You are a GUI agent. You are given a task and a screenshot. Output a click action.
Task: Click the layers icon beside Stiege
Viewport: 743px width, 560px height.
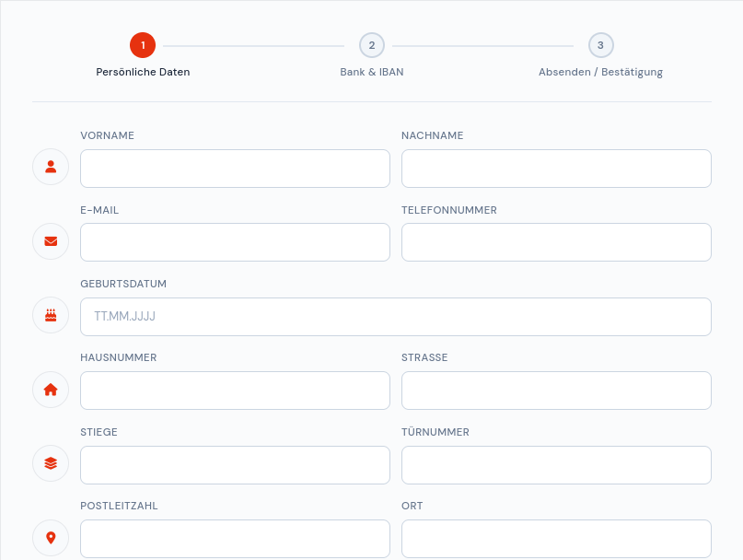(x=51, y=463)
